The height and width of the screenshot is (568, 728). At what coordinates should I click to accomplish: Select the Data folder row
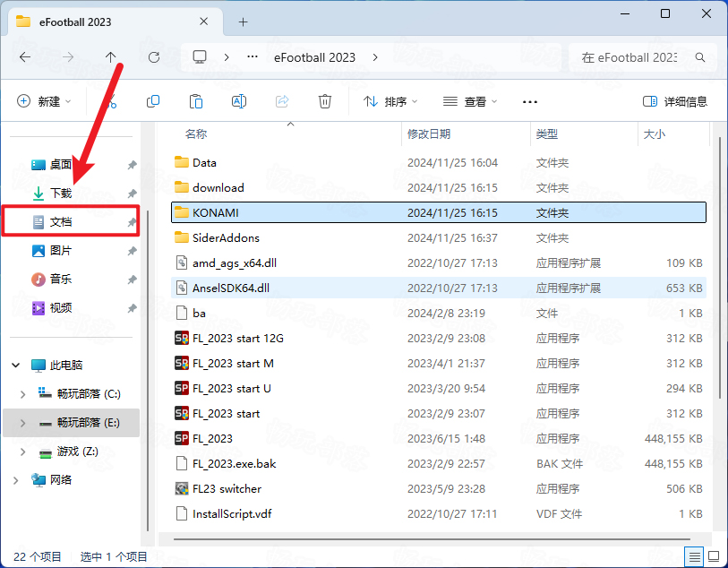439,162
